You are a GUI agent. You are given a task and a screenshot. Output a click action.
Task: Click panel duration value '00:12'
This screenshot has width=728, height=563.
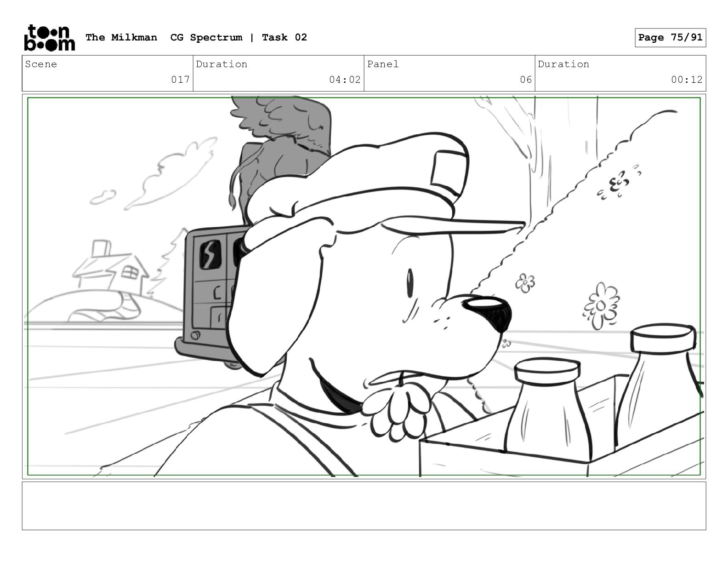(x=687, y=80)
